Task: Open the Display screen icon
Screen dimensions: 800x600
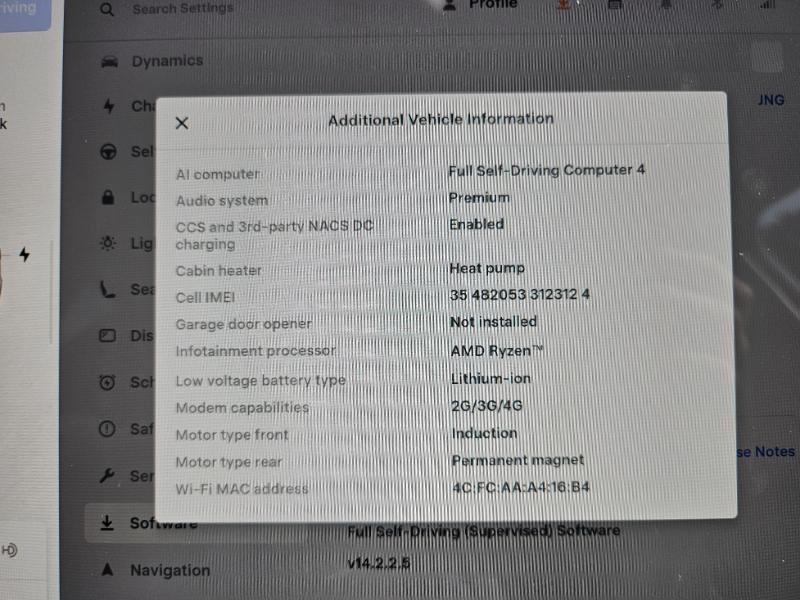Action: pyautogui.click(x=107, y=336)
